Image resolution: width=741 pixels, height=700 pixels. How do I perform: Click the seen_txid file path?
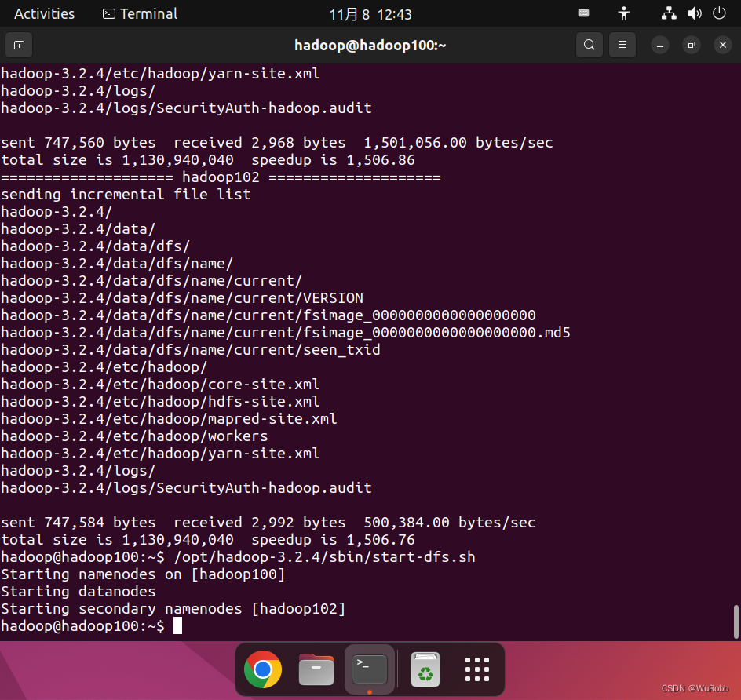coord(191,349)
